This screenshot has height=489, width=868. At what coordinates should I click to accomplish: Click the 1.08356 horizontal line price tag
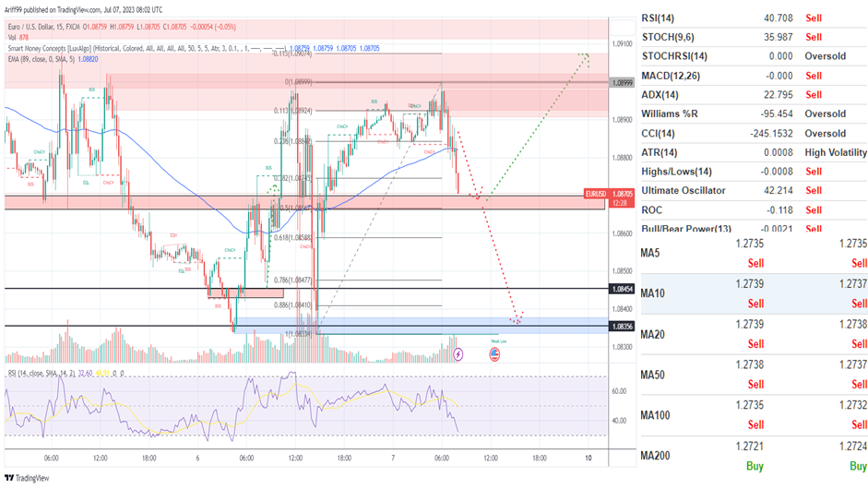[x=622, y=326]
